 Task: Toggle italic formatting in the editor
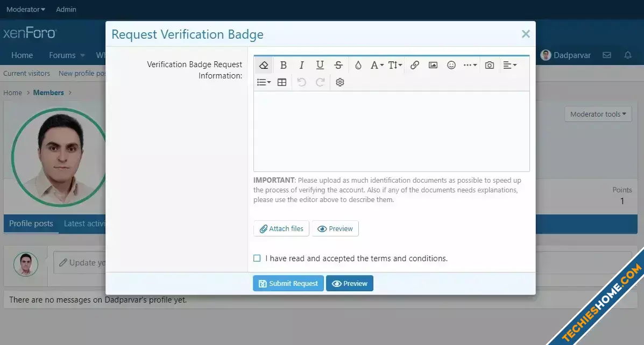(301, 65)
